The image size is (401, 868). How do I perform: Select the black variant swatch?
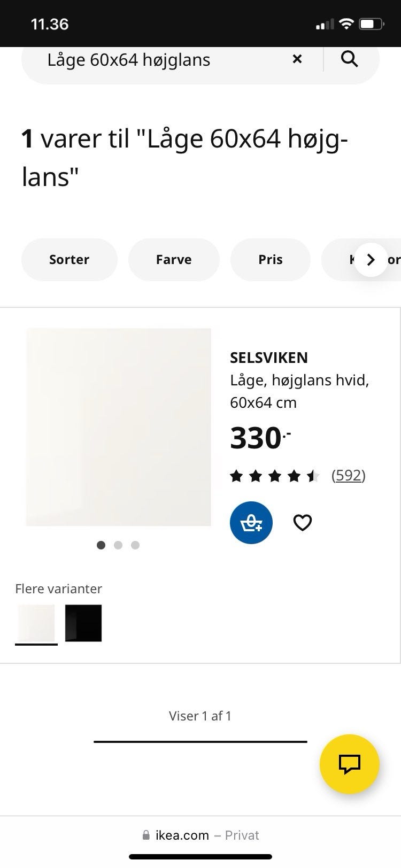83,623
